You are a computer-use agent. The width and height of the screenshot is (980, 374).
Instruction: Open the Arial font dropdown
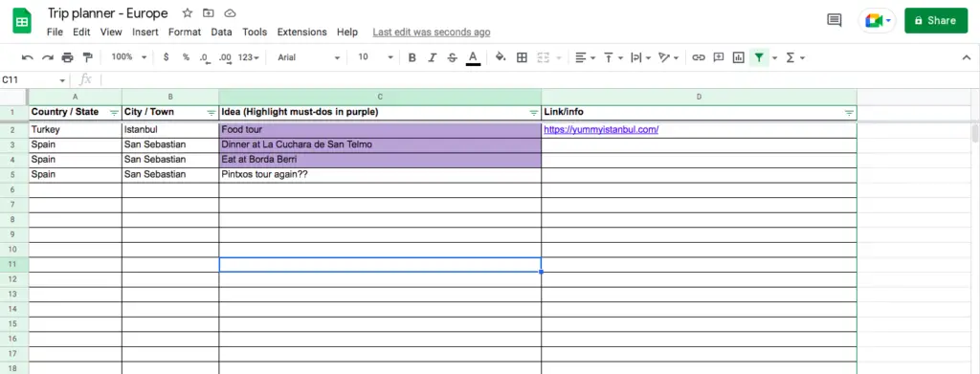[x=309, y=57]
